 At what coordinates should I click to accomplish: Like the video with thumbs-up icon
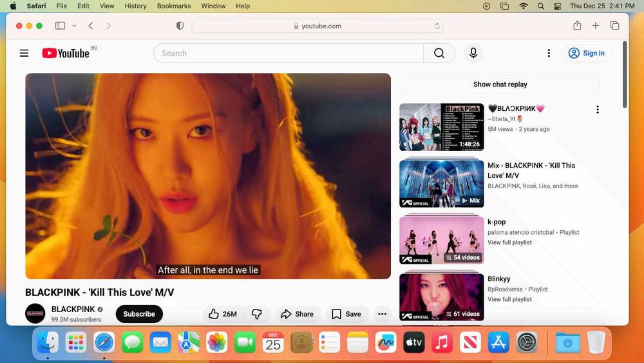click(223, 314)
